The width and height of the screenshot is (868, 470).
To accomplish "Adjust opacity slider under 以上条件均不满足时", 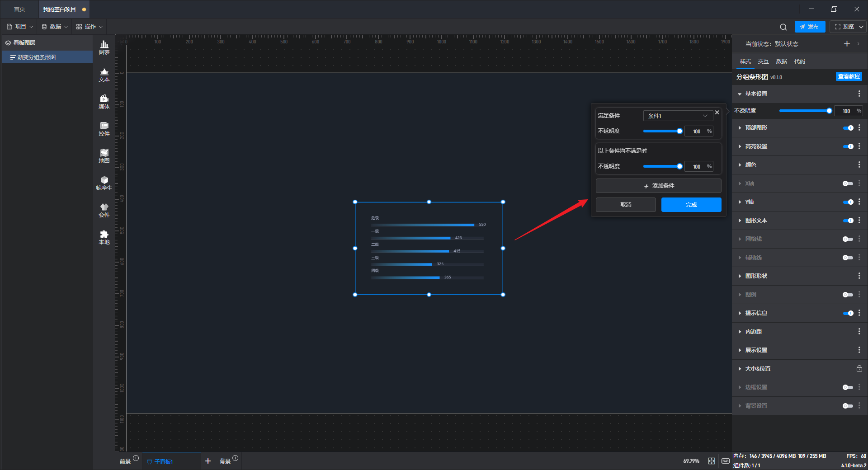I will click(x=663, y=166).
